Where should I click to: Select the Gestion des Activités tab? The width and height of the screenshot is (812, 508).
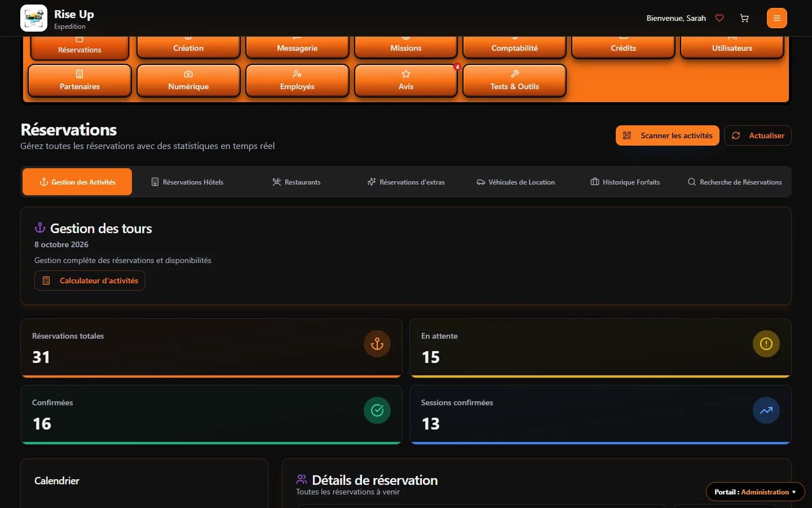point(77,182)
